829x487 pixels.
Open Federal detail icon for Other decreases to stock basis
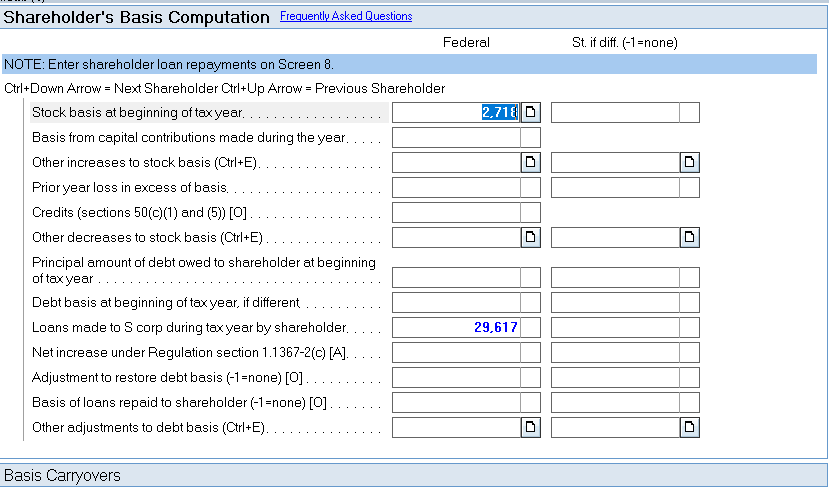(531, 237)
